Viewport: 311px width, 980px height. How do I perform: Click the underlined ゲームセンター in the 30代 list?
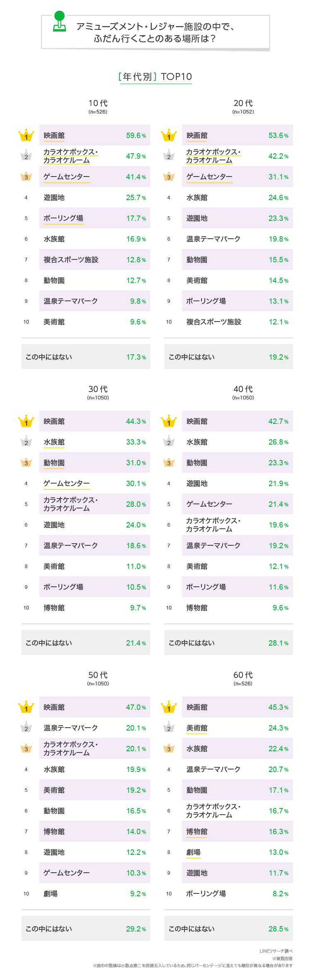pyautogui.click(x=66, y=484)
